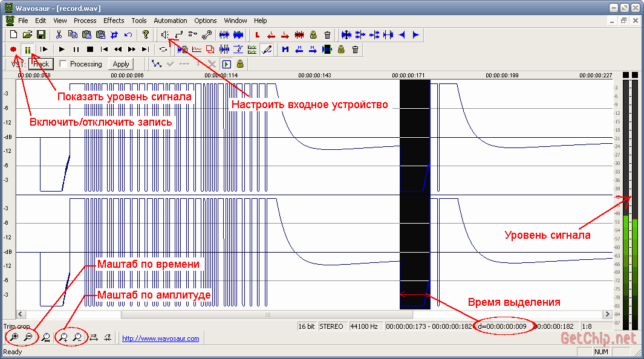Screen dimensions: 644x359
Task: Zoom in vertically with the amplitude plus magnifier
Action: pyautogui.click(x=63, y=337)
